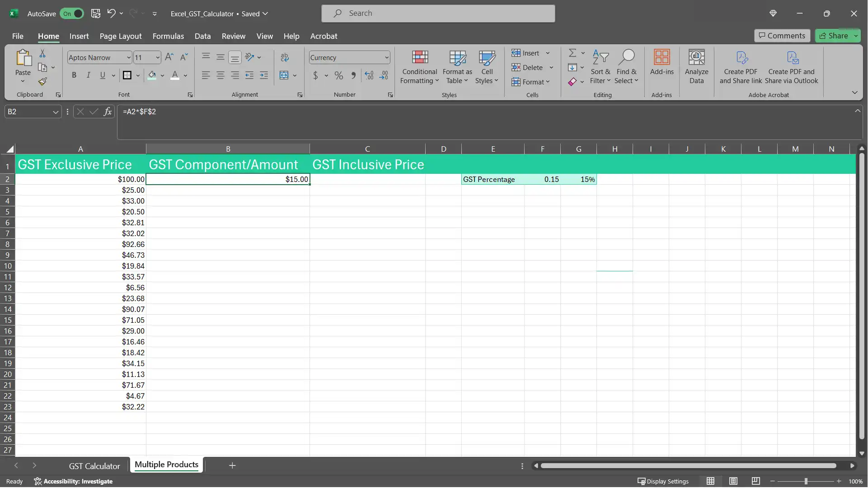This screenshot has width=868, height=488.
Task: Click the zoom slider handle
Action: (806, 481)
